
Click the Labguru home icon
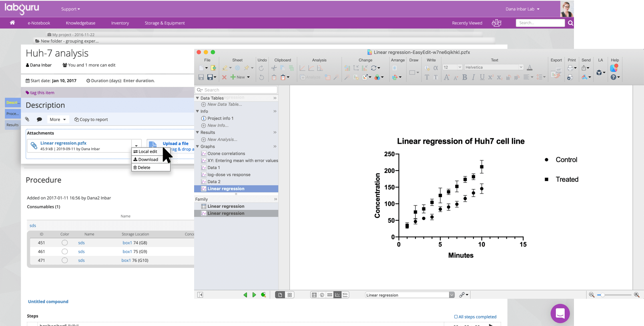pos(12,22)
